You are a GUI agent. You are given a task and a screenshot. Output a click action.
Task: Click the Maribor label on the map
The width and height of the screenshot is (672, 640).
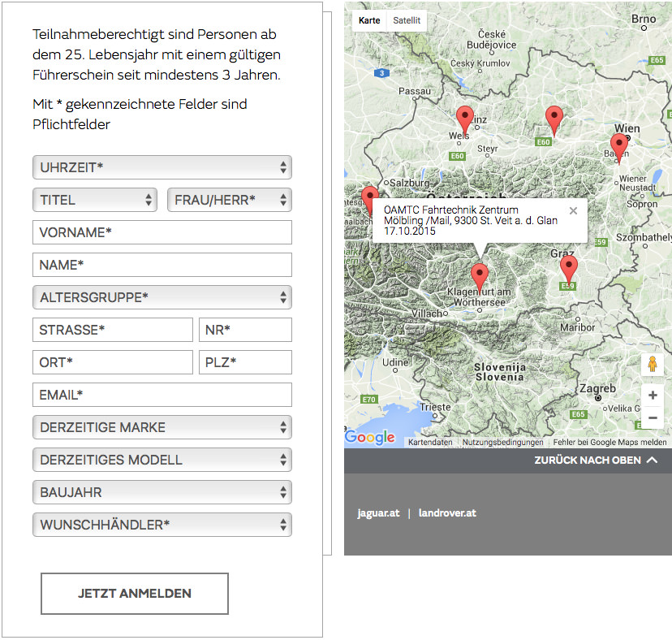(x=577, y=328)
